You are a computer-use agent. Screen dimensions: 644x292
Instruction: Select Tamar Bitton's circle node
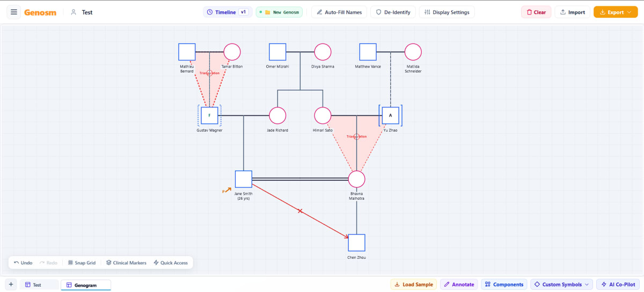click(x=232, y=52)
